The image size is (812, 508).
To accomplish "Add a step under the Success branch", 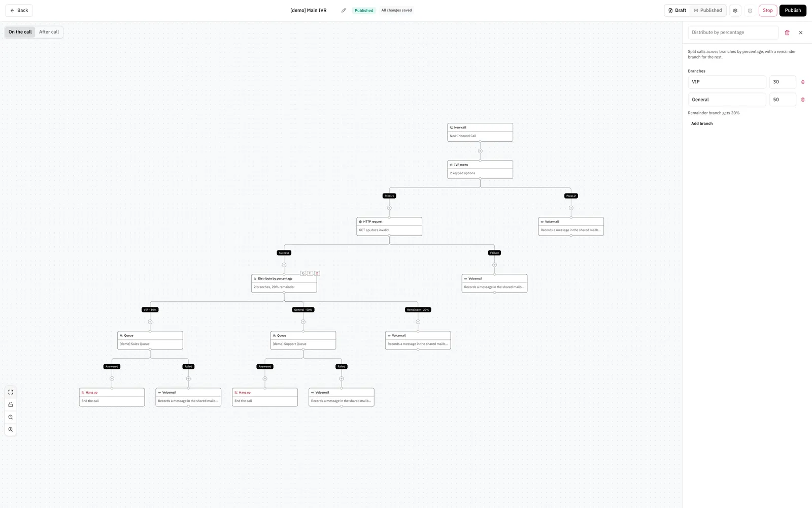I will click(284, 265).
